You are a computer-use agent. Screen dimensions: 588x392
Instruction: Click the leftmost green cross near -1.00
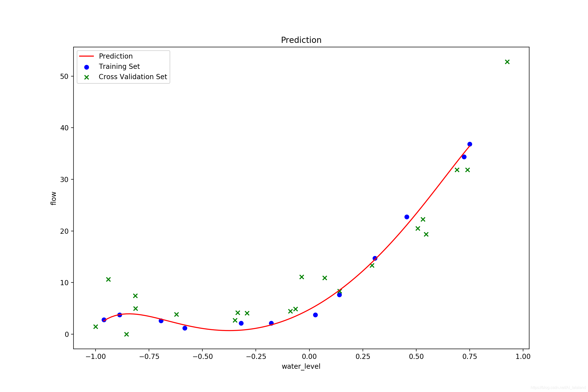pos(96,327)
